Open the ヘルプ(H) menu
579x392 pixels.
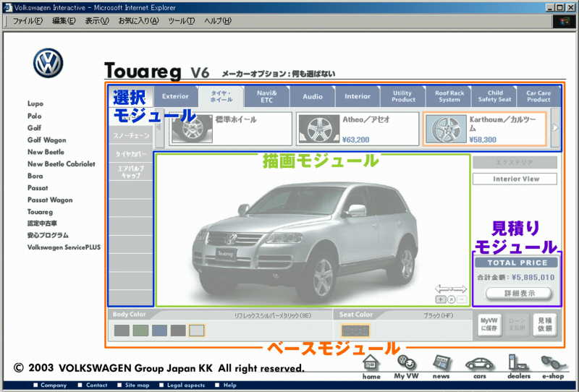[x=218, y=21]
